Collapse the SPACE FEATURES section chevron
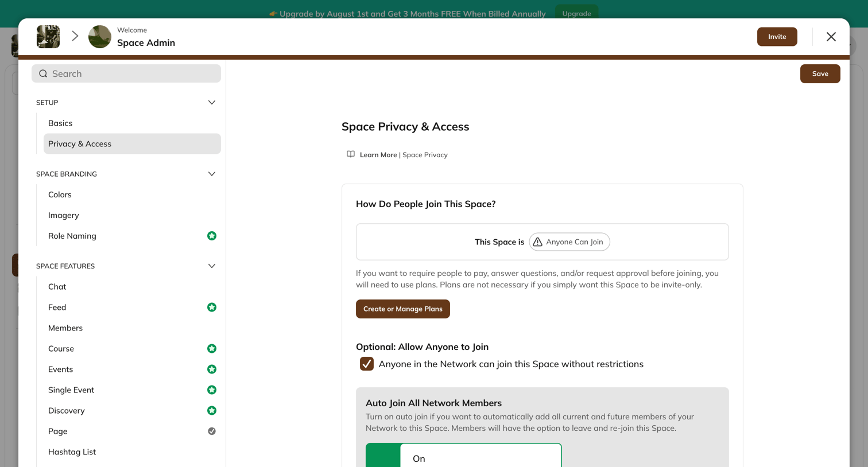868x467 pixels. [212, 266]
